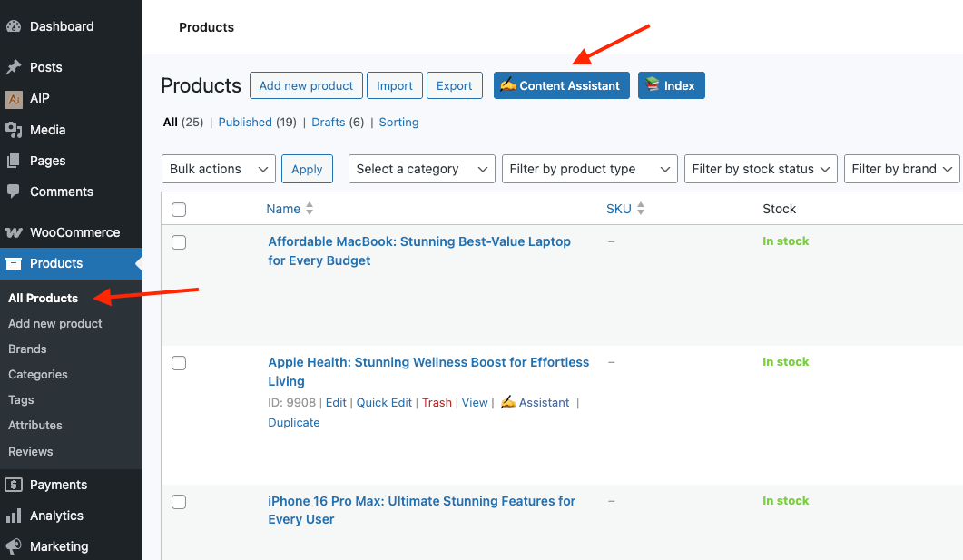Image resolution: width=963 pixels, height=560 pixels.
Task: Go to Add new product in sidebar
Action: coord(55,324)
